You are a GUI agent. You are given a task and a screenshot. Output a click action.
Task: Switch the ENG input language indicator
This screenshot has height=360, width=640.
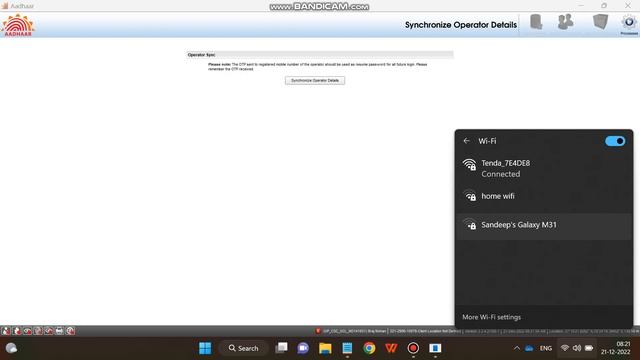point(546,348)
